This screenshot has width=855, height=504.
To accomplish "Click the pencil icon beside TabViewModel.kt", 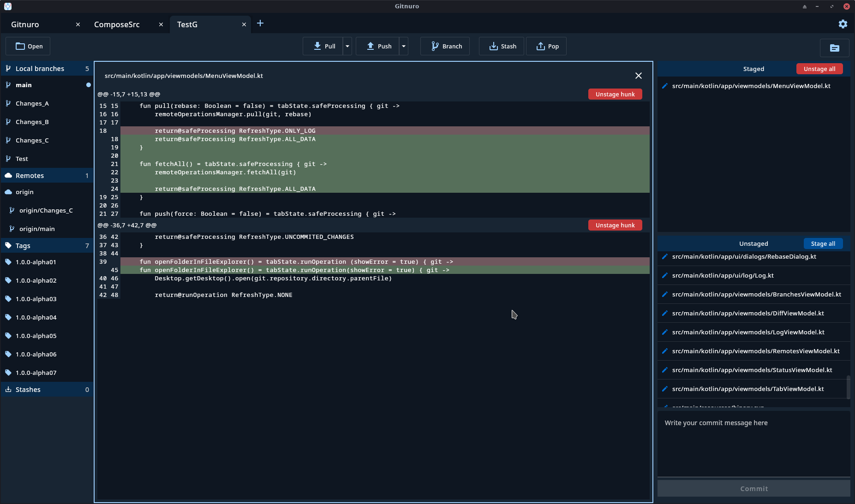I will point(665,389).
